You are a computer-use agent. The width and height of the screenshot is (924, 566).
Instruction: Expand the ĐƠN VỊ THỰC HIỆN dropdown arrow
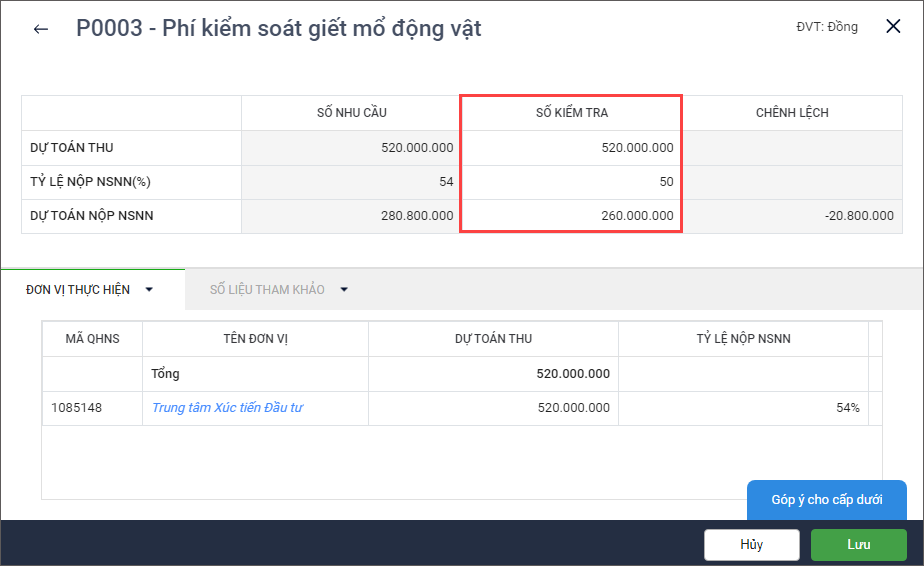click(x=149, y=290)
